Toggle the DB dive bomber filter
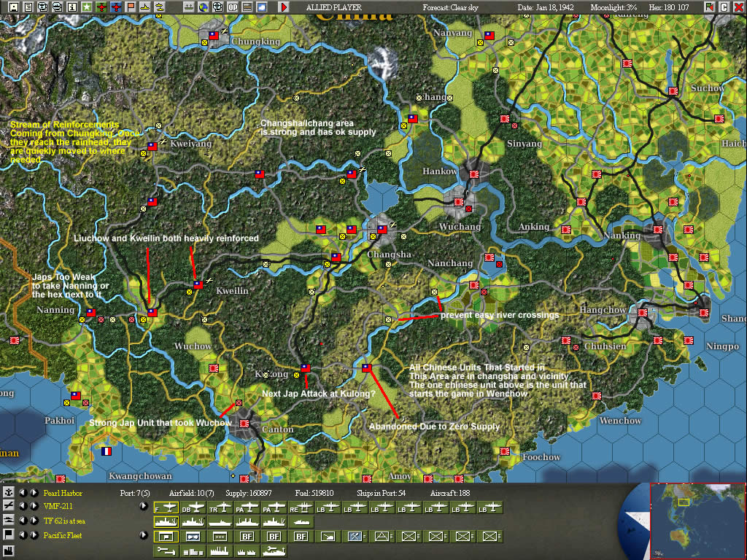Screen dimensions: 747x560 (x=193, y=508)
